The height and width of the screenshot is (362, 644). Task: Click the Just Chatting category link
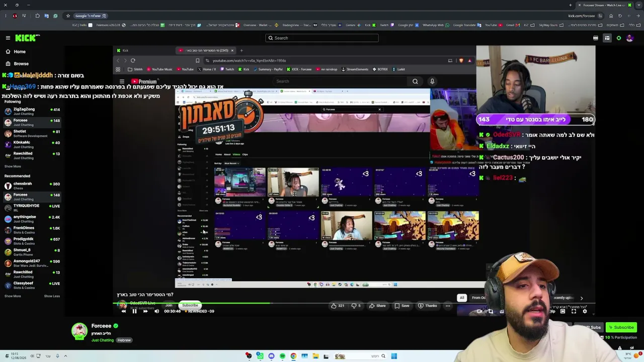pyautogui.click(x=103, y=340)
